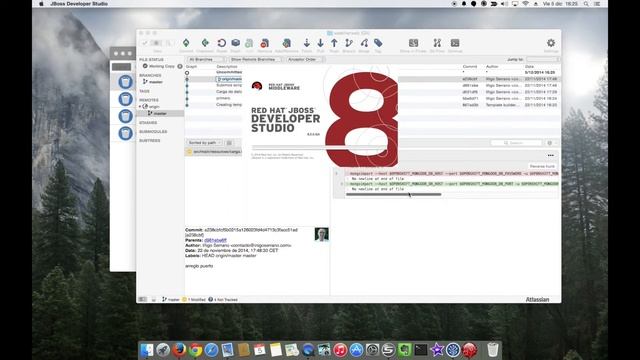This screenshot has height=360, width=640.
Task: Open the Jump to dropdown
Action: coord(542,59)
